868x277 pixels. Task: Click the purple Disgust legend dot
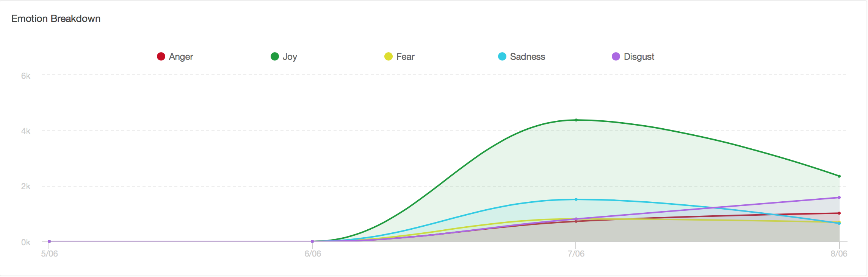coord(616,56)
